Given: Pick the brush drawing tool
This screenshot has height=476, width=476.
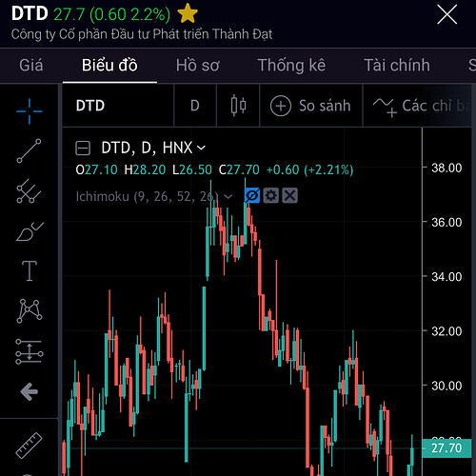Looking at the screenshot, I should click(30, 231).
